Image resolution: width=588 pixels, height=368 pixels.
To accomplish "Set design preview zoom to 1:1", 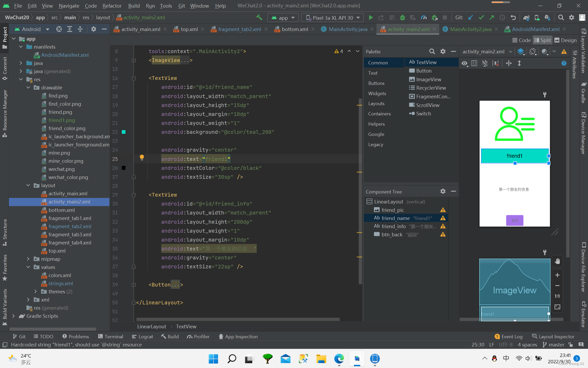I will pyautogui.click(x=557, y=296).
